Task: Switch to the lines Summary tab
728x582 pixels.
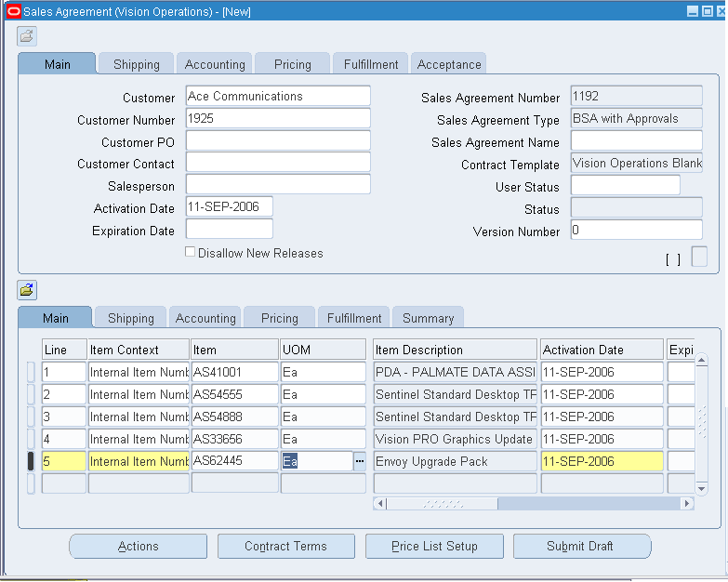Action: (x=428, y=318)
